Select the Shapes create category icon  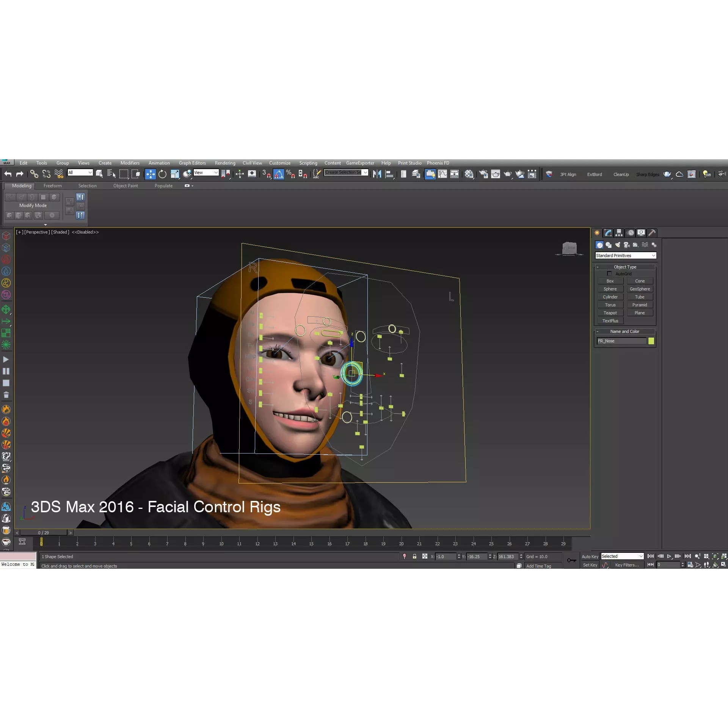pyautogui.click(x=609, y=245)
